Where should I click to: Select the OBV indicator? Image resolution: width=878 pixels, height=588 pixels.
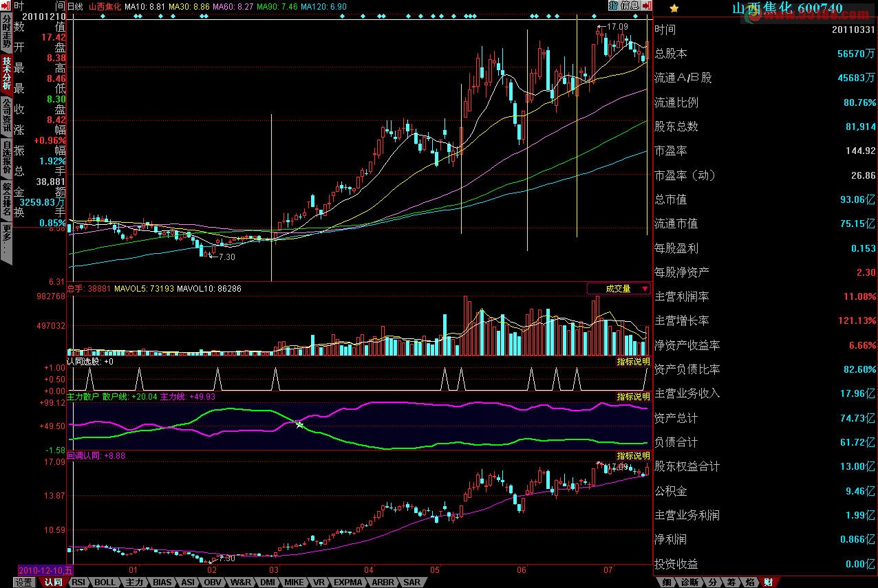(x=214, y=582)
